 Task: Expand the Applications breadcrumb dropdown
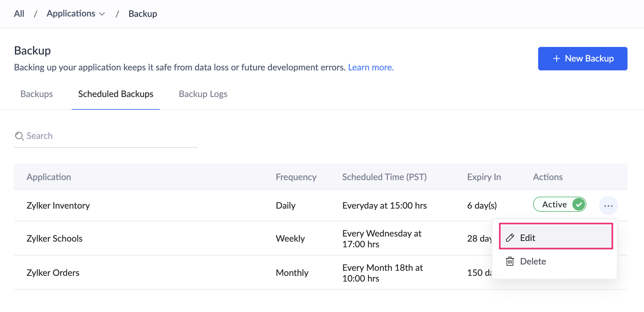point(102,14)
